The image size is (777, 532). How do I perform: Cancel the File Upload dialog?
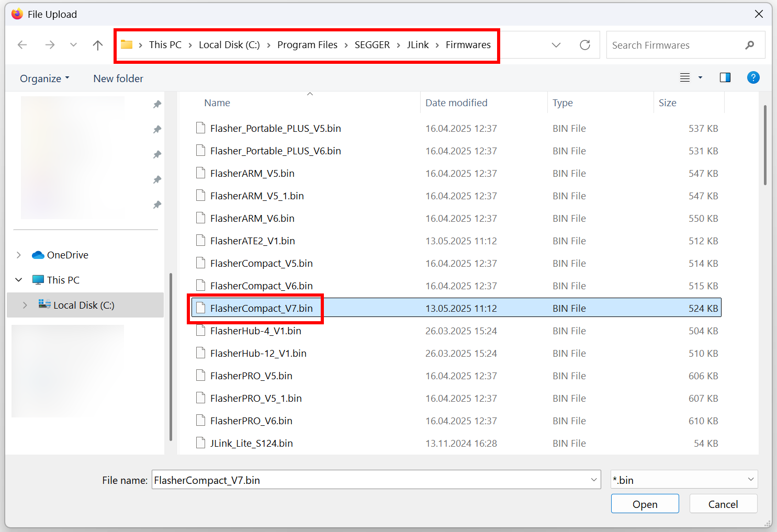point(723,504)
